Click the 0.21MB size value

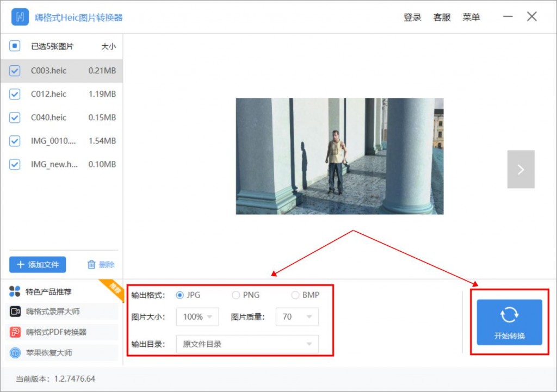(102, 71)
